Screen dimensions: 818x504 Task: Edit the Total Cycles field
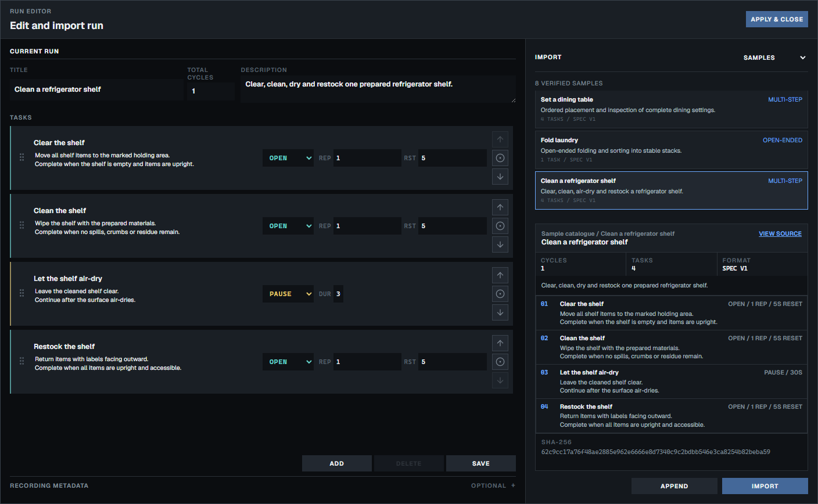[211, 91]
